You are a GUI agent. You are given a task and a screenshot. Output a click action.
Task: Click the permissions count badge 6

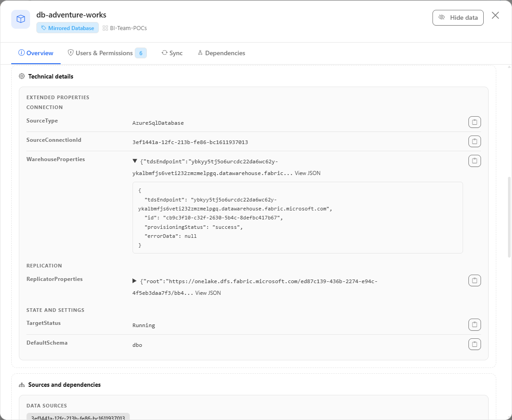point(141,53)
